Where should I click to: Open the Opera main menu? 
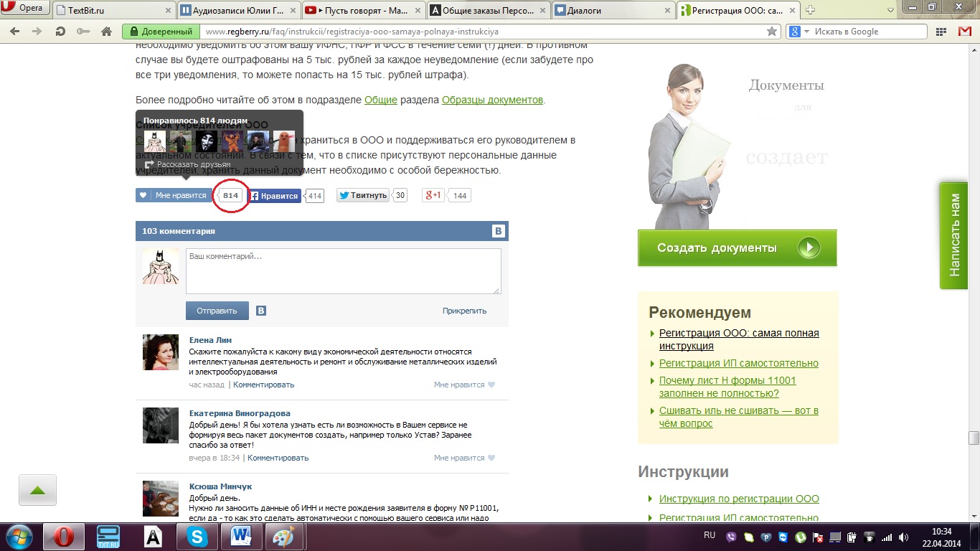26,9
